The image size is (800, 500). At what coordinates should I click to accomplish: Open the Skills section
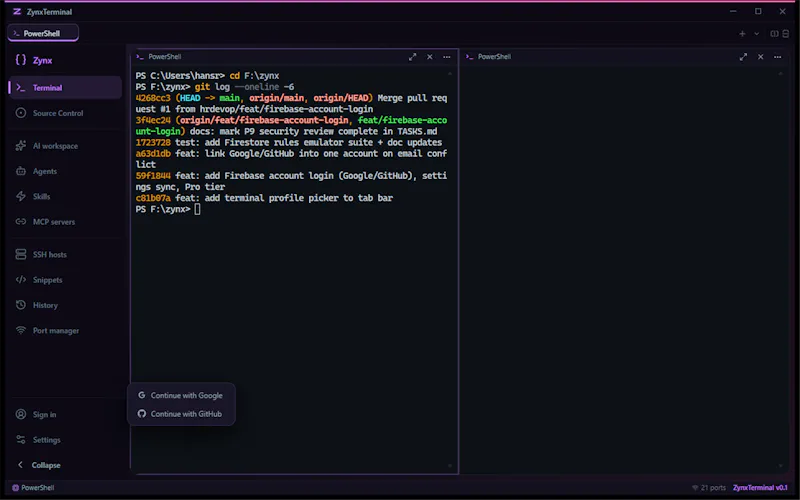(65, 196)
